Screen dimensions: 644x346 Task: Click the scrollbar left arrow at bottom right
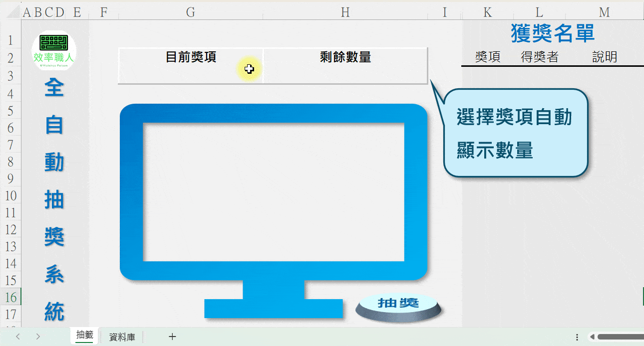[592, 337]
